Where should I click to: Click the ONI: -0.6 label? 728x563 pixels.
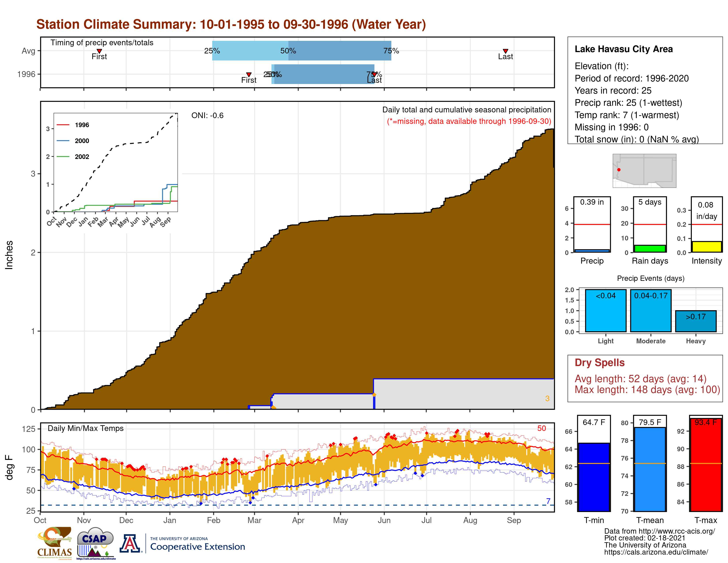207,115
